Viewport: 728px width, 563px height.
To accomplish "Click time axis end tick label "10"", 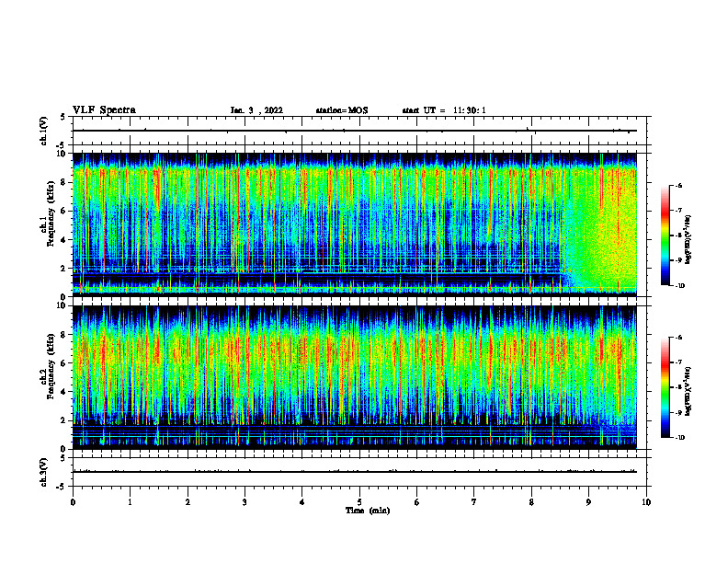I will tap(646, 502).
